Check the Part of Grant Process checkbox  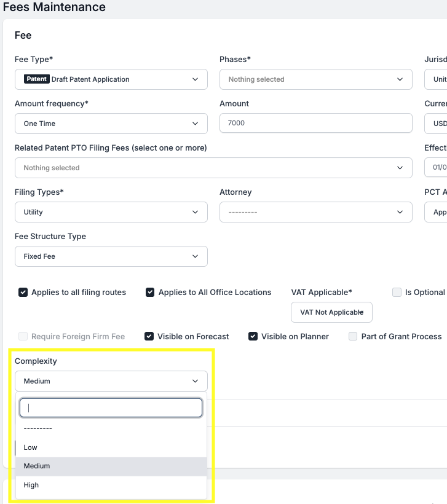pyautogui.click(x=353, y=336)
